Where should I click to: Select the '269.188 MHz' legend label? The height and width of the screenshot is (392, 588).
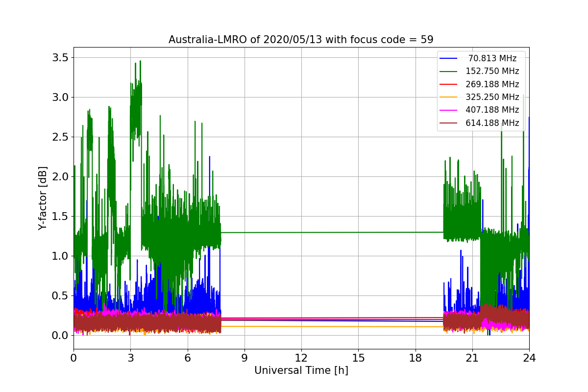click(492, 84)
